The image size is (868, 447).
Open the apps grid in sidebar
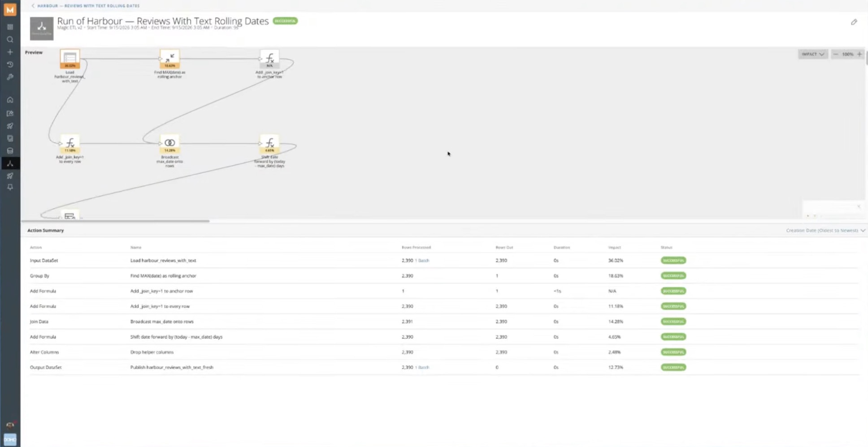[x=10, y=27]
